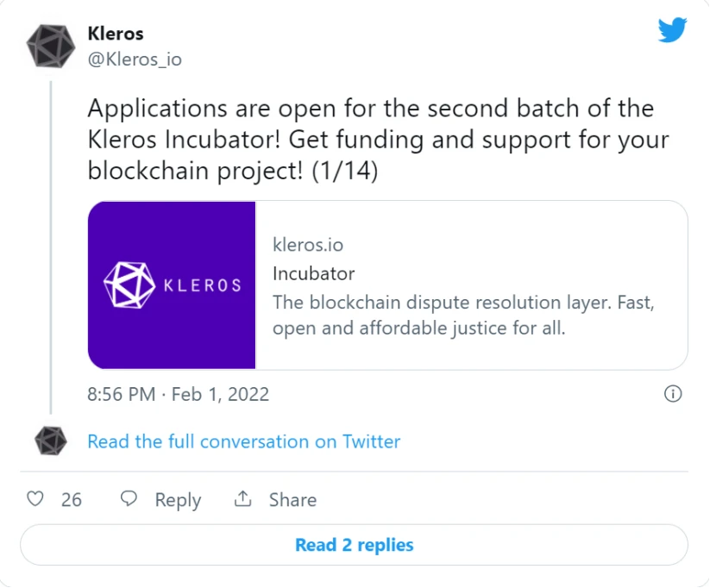Click the Incubator card title
Viewport: 710px width, 588px height.
tap(313, 274)
